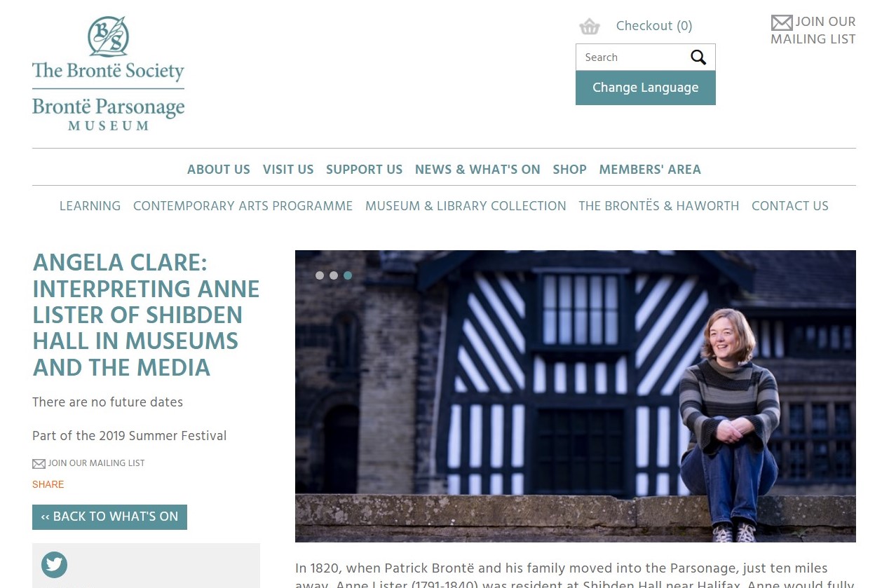The height and width of the screenshot is (588, 882).
Task: Expand the About Us menu
Action: [x=219, y=170]
